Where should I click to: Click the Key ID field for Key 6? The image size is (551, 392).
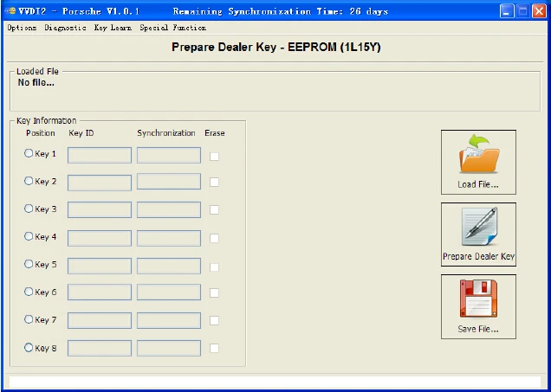100,292
